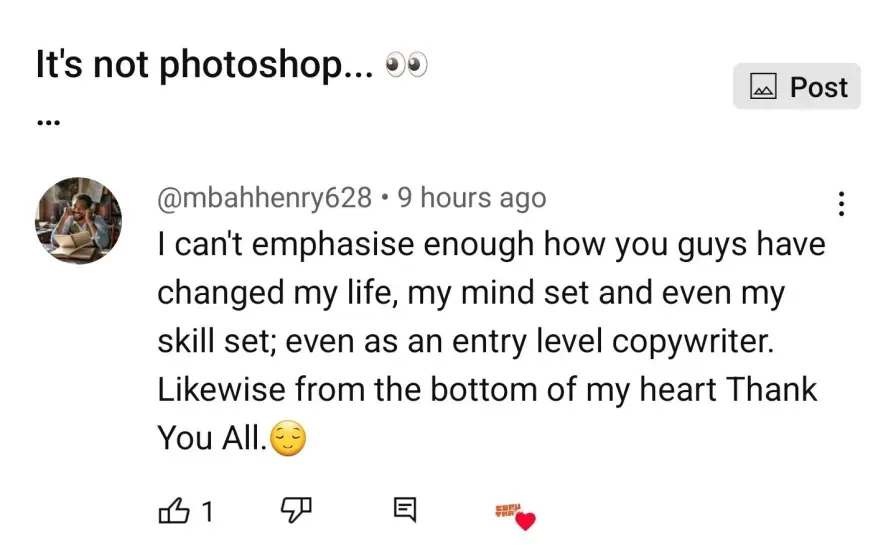
Task: Click the image icon on Post button
Action: pyautogui.click(x=764, y=88)
